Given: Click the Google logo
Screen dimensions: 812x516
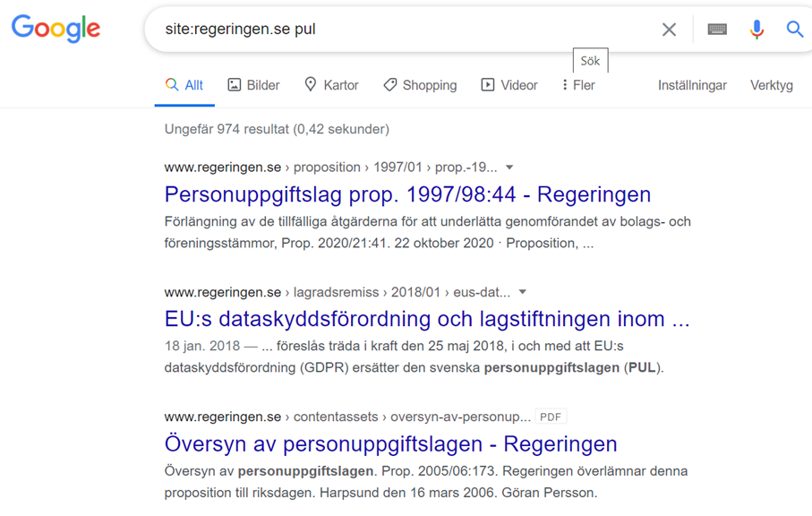Looking at the screenshot, I should coord(56,29).
